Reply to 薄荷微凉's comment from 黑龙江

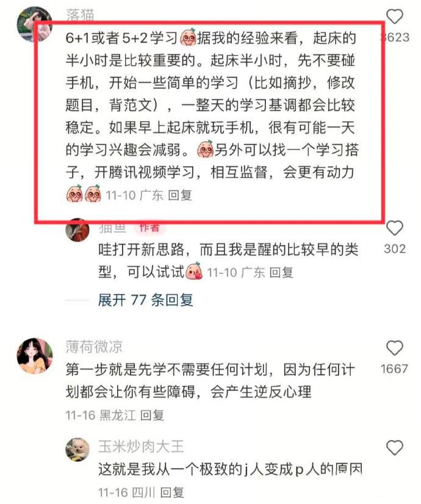click(153, 416)
